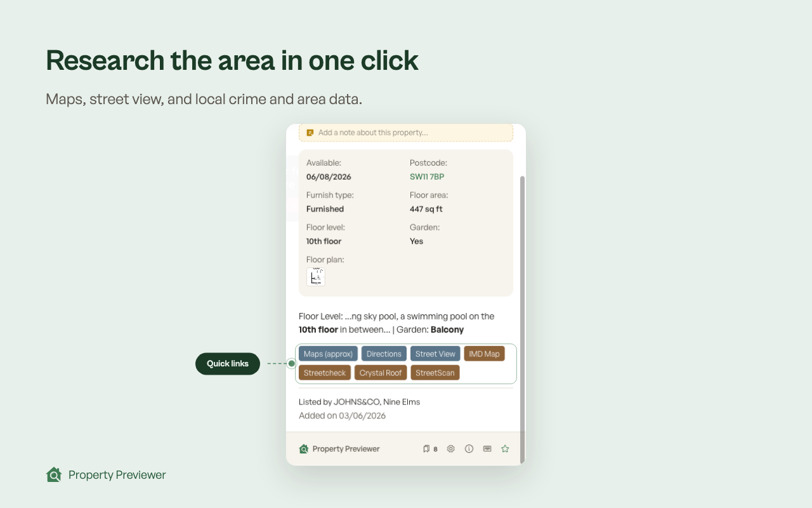Open the Directions quick link

click(x=384, y=354)
